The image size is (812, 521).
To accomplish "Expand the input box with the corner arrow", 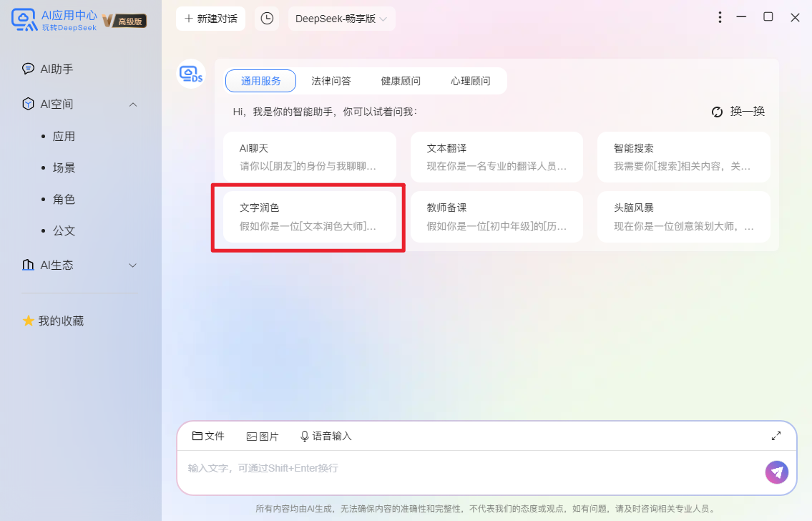I will [776, 435].
